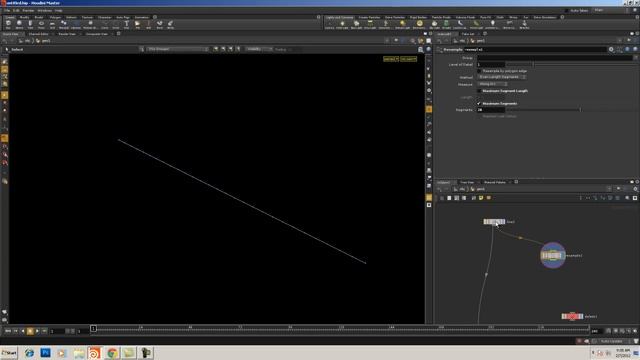Click the Camera shelf tool
Screen dimensions: 640x360
(x=329, y=24)
